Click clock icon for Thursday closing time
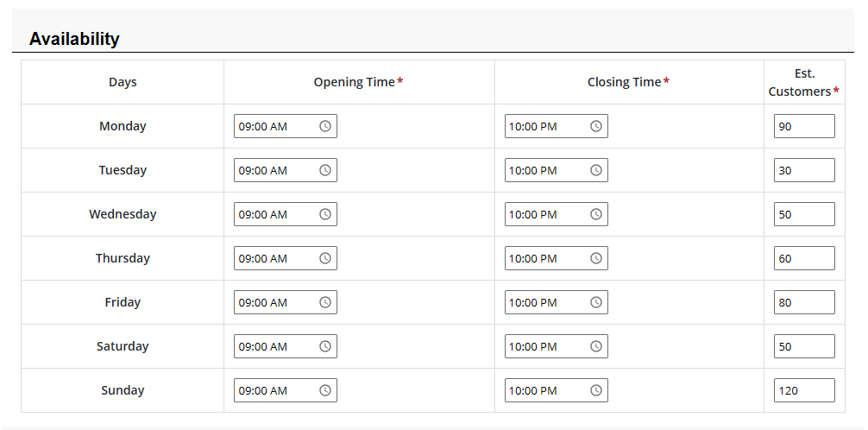Screen dimensions: 868x430 coord(596,258)
